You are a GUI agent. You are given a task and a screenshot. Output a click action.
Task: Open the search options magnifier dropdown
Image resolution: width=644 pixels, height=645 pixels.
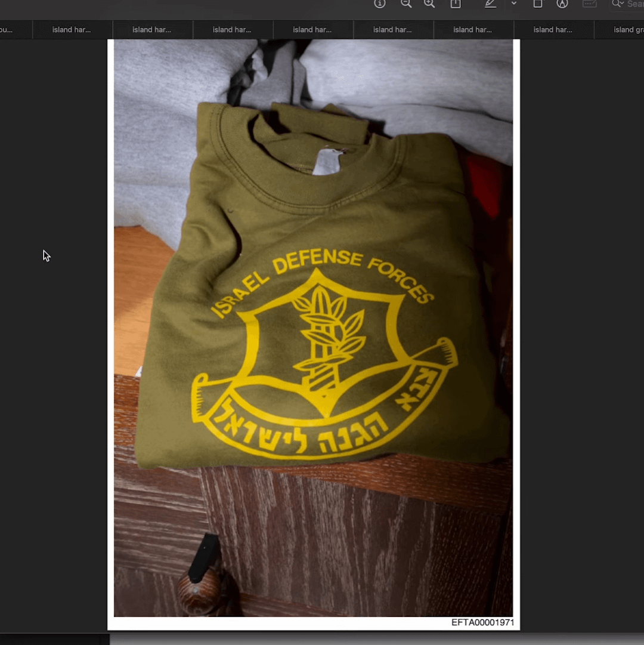[x=618, y=4]
